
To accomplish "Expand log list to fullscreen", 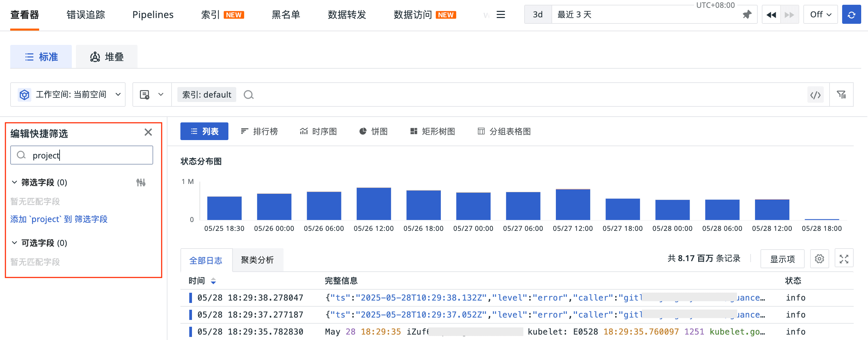I will (x=844, y=259).
